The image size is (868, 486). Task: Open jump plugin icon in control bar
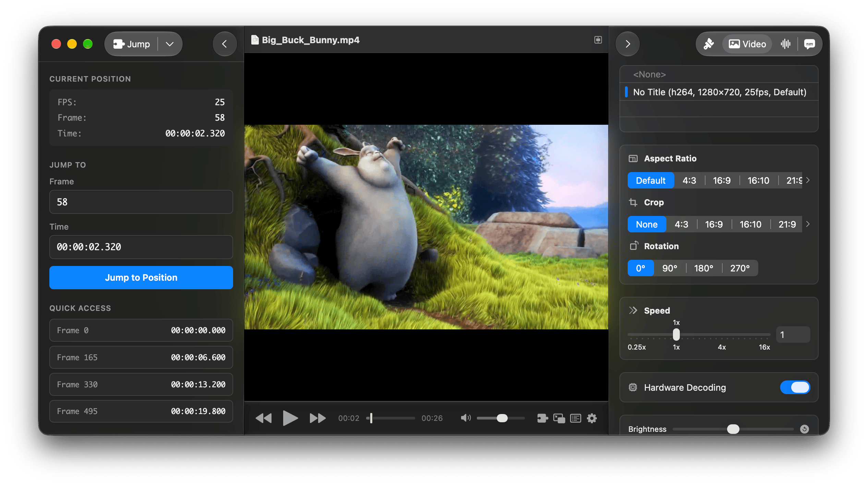pos(542,418)
